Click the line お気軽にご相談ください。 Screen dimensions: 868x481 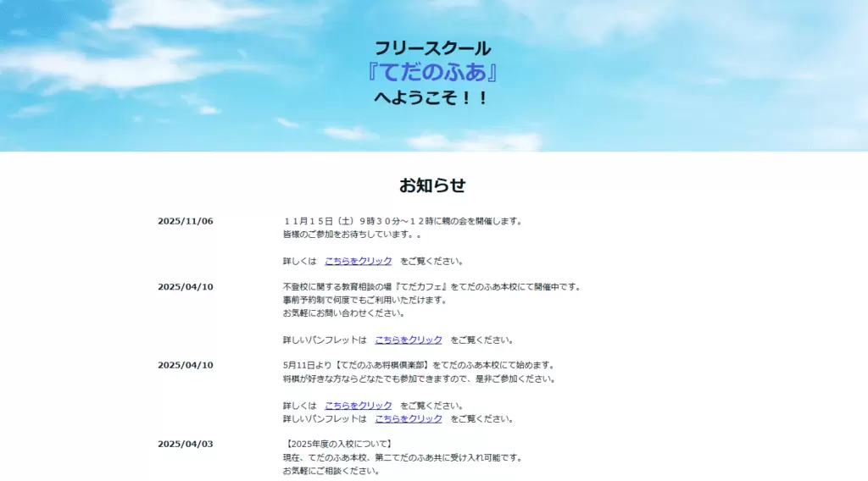coord(331,471)
